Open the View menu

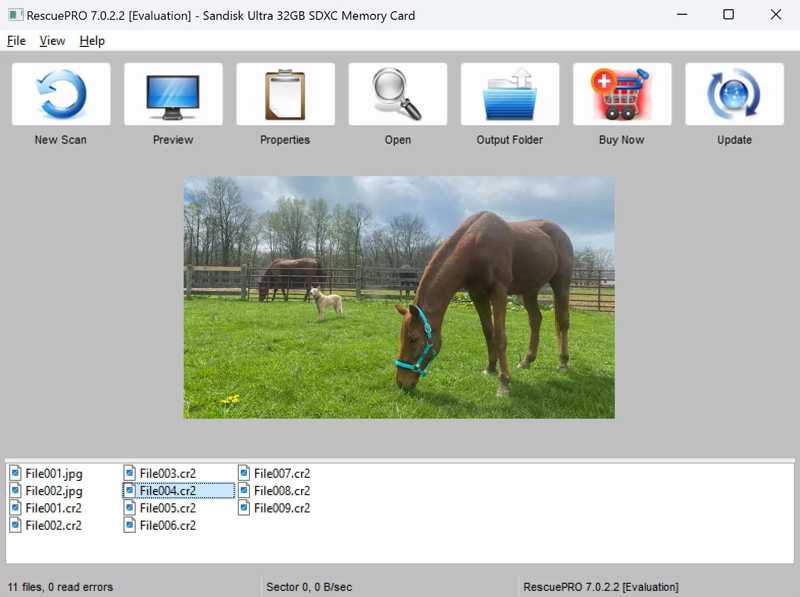coord(52,41)
